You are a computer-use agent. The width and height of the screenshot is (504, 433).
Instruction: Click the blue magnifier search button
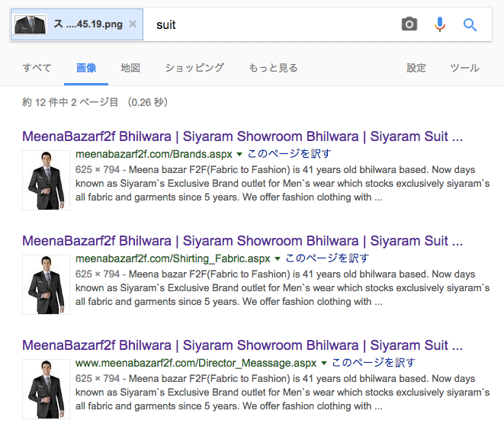(x=470, y=24)
